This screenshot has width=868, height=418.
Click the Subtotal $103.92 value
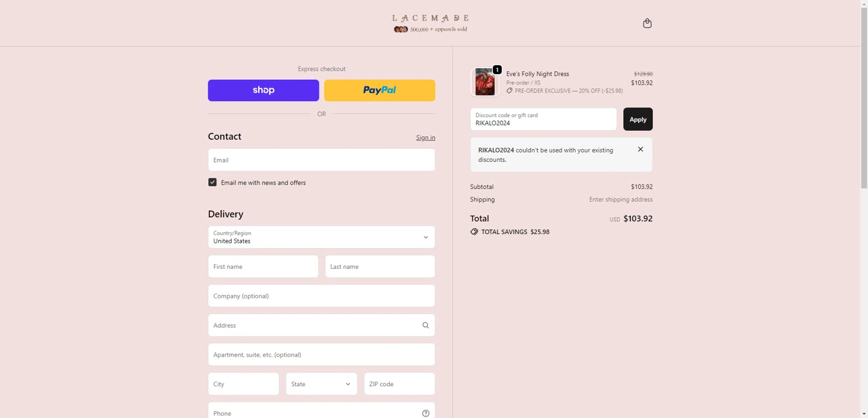[642, 187]
